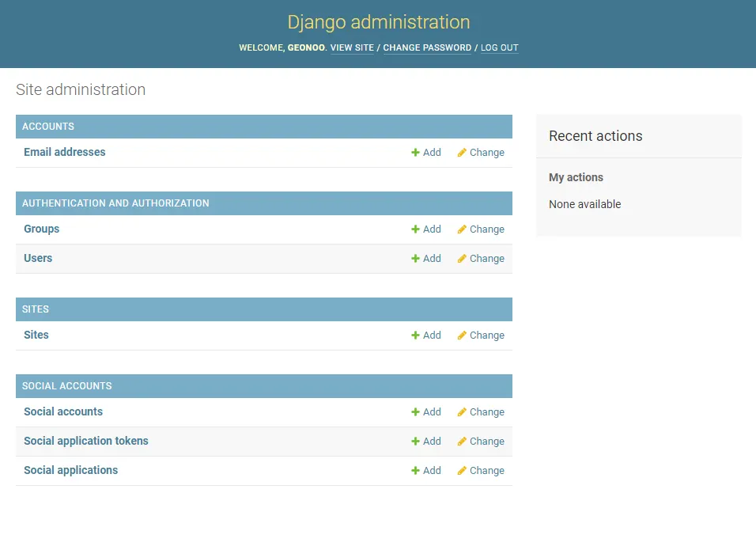Click the pencil icon for Email addresses
The width and height of the screenshot is (756, 546).
coord(462,153)
